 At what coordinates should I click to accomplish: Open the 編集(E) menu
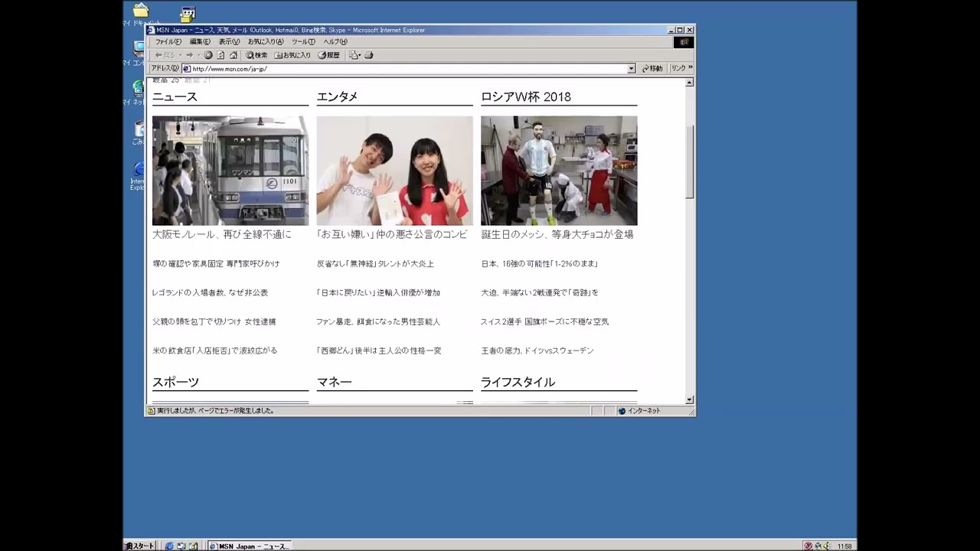click(200, 42)
